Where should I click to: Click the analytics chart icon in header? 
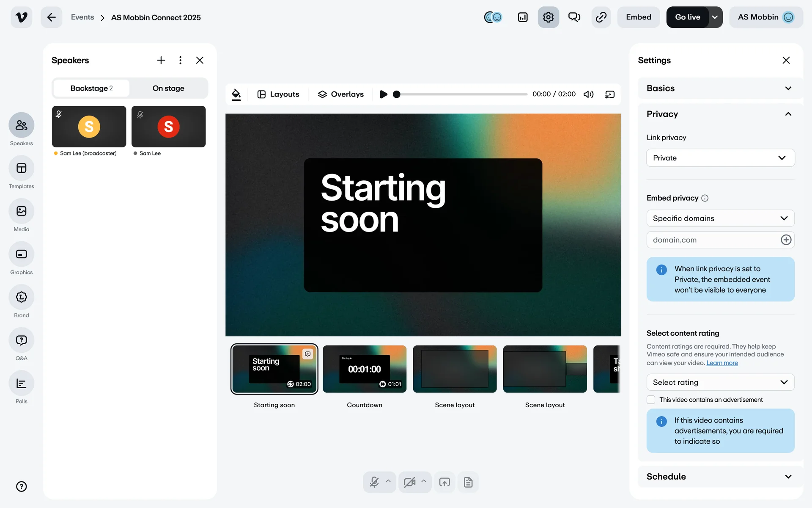click(x=523, y=17)
